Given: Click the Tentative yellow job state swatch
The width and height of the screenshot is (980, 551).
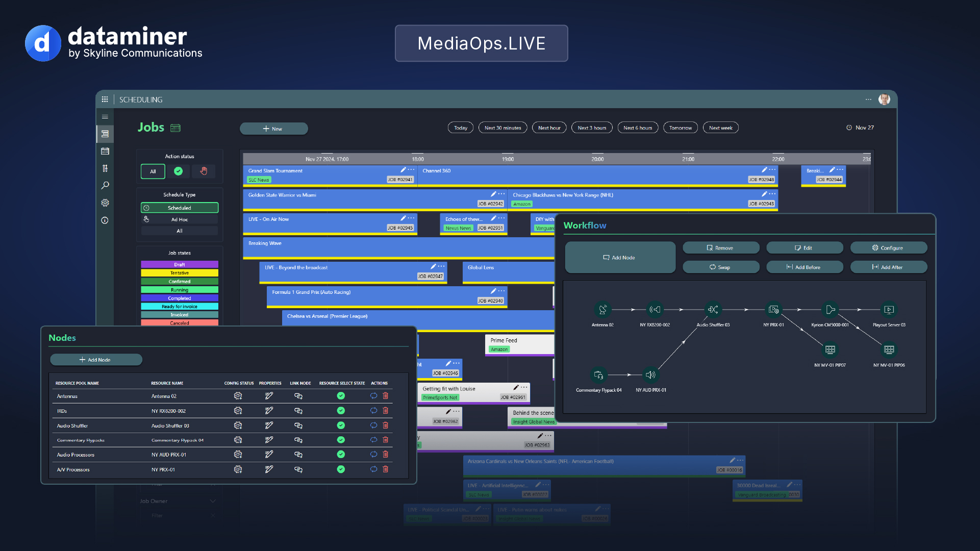Looking at the screenshot, I should click(x=179, y=273).
